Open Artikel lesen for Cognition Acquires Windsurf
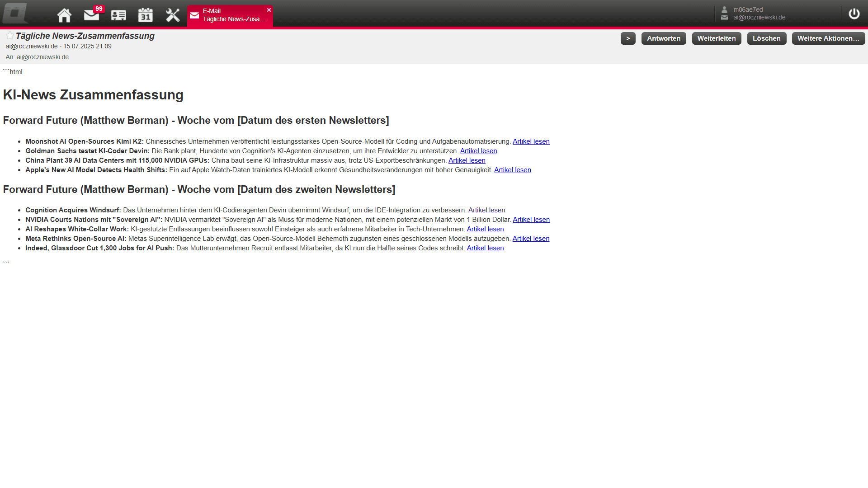Viewport: 868px width, 488px height. [486, 210]
